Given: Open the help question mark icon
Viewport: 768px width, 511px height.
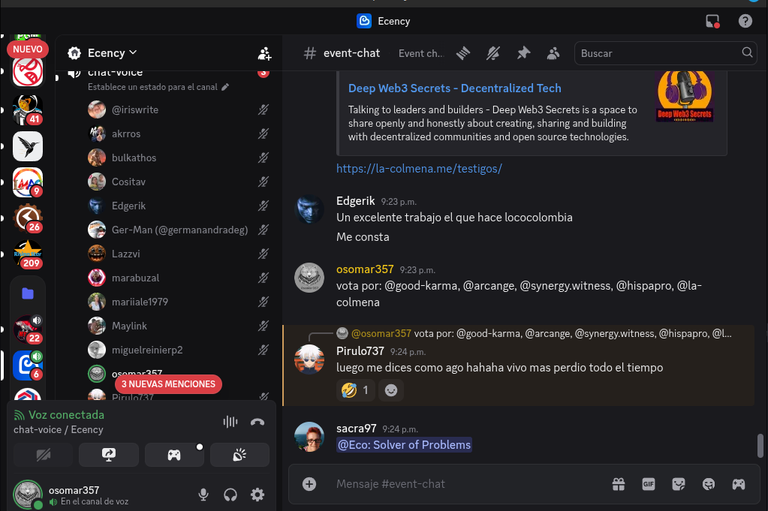Looking at the screenshot, I should 745,21.
